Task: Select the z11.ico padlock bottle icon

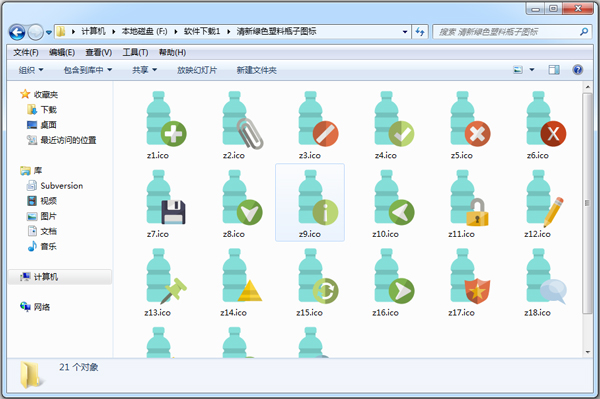Action: point(470,197)
